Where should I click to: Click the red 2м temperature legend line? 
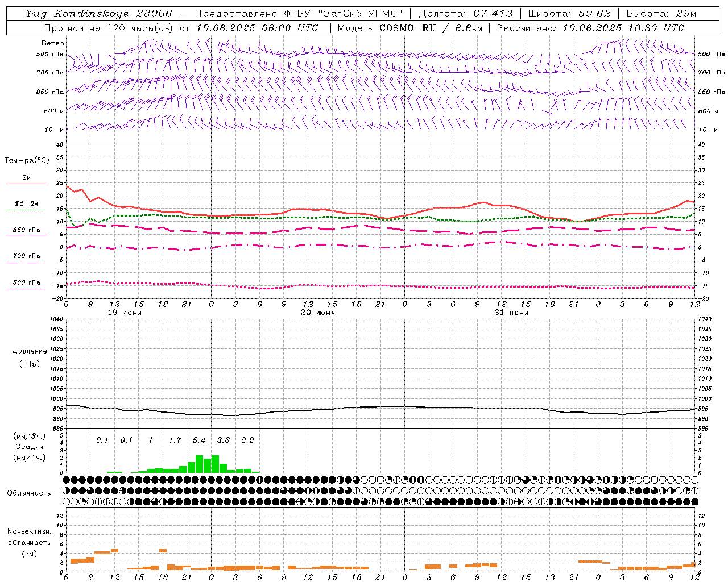(26, 184)
